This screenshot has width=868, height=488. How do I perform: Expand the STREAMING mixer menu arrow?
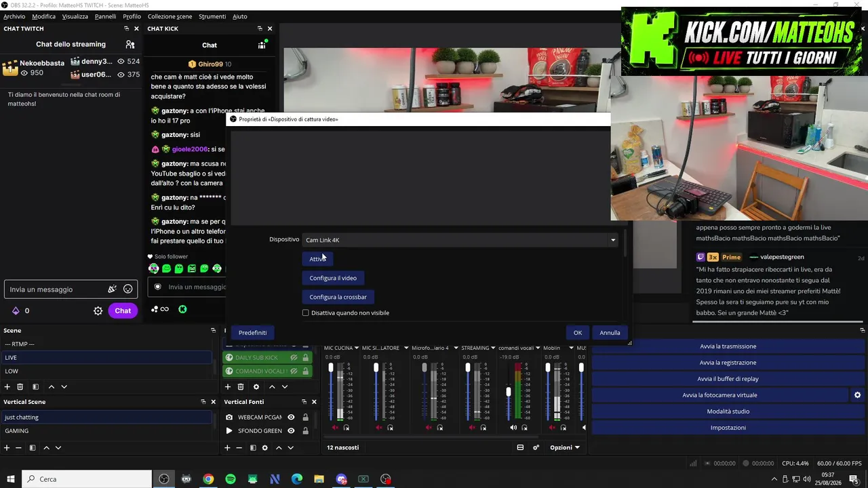pyautogui.click(x=493, y=348)
